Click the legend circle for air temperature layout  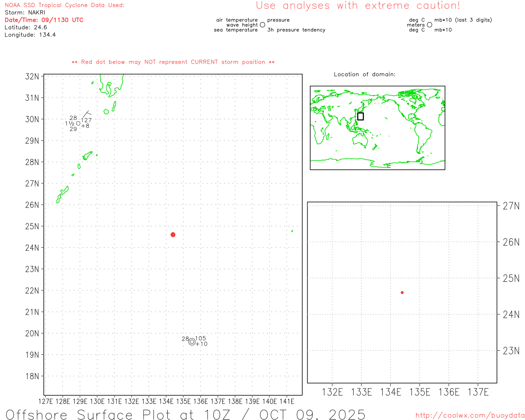point(262,25)
